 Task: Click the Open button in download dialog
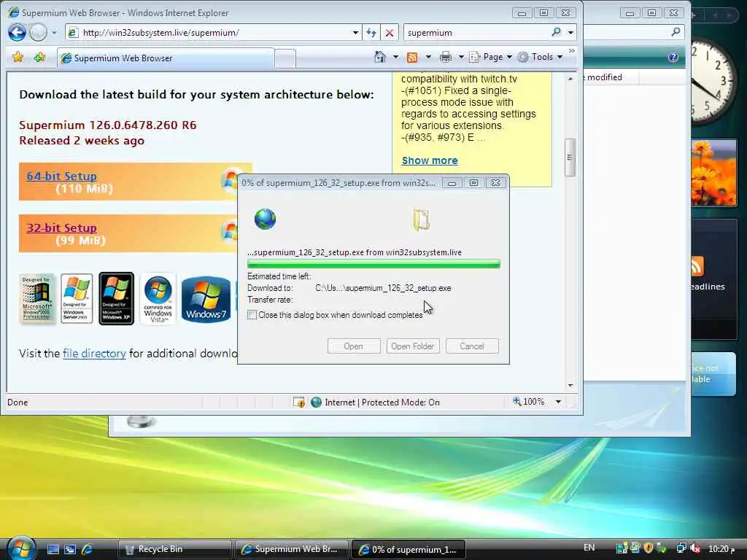354,346
